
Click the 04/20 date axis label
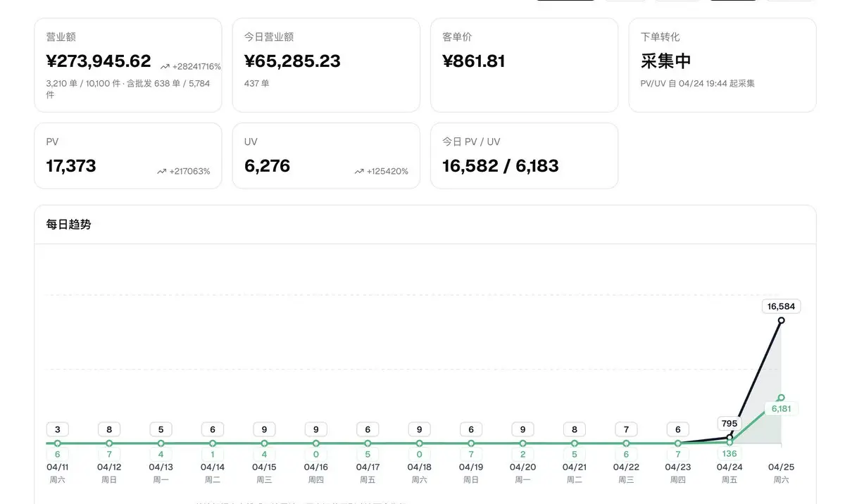click(x=522, y=467)
